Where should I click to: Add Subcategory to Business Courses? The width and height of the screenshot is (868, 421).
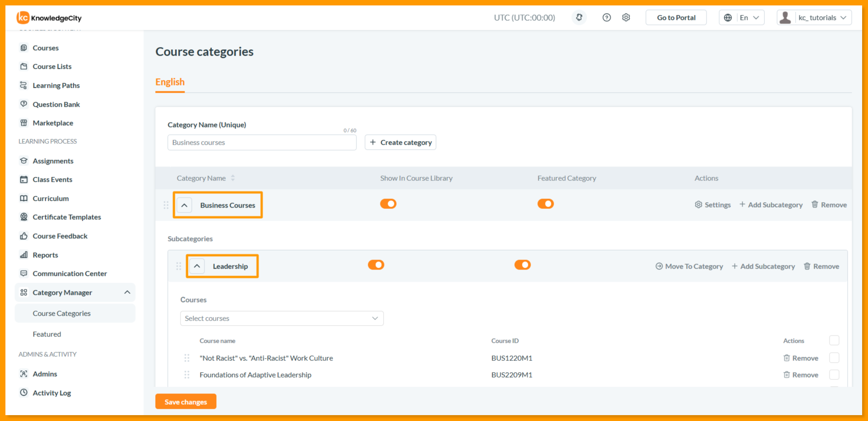[771, 205]
